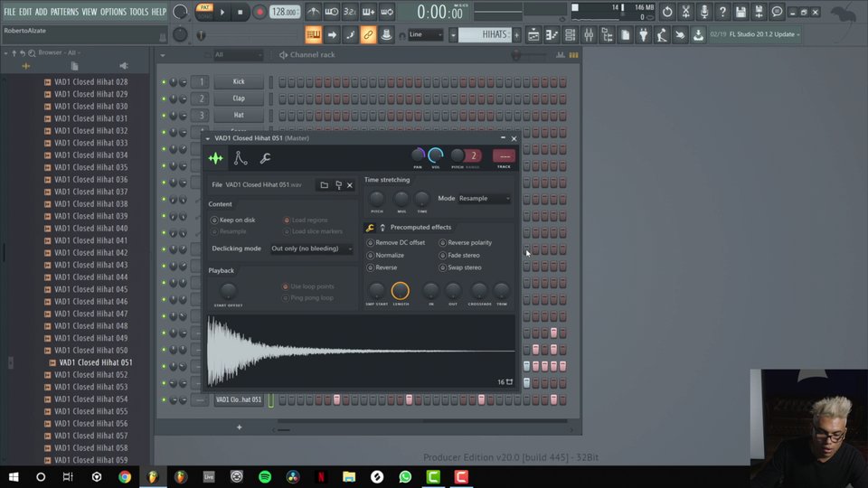Open the FL Studio 20.1.2 Update news dropdown

click(x=755, y=34)
